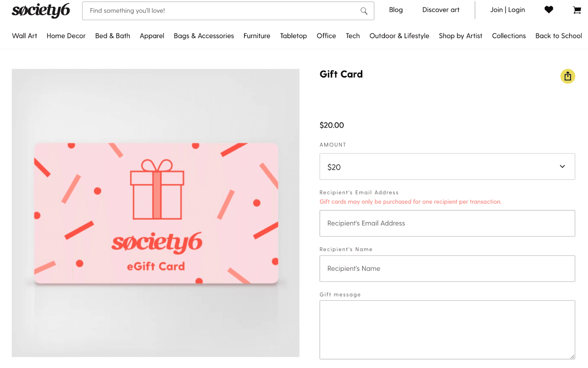This screenshot has width=588, height=368.
Task: Open the $20 amount dropdown
Action: [x=447, y=167]
